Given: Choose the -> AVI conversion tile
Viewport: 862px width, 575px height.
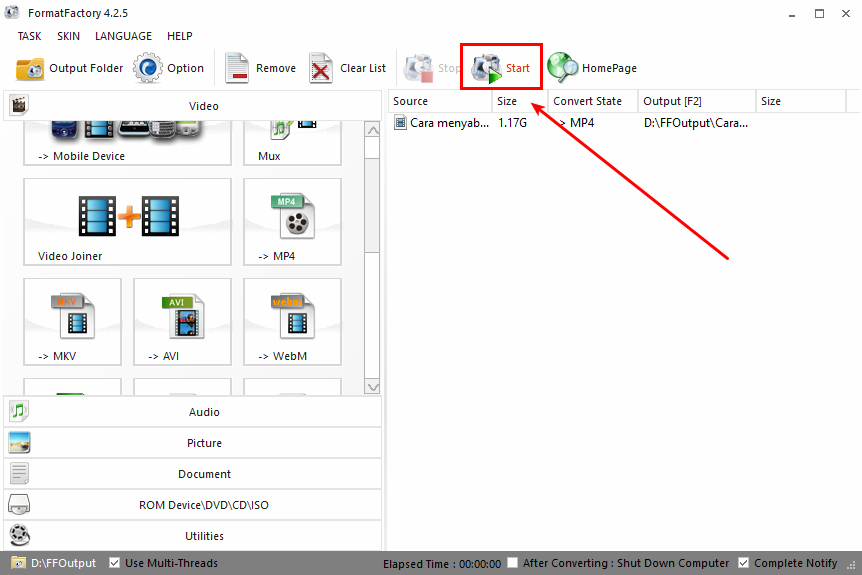Looking at the screenshot, I should coord(182,322).
